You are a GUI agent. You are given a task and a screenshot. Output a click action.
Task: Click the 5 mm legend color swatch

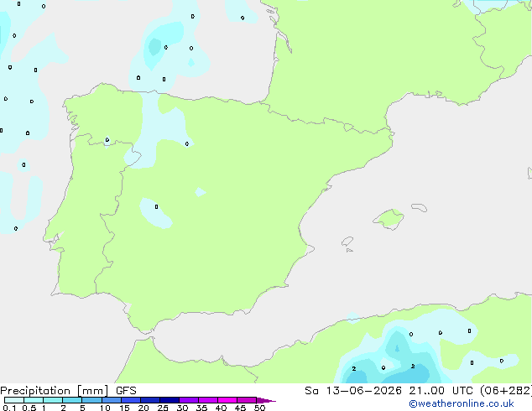point(91,400)
